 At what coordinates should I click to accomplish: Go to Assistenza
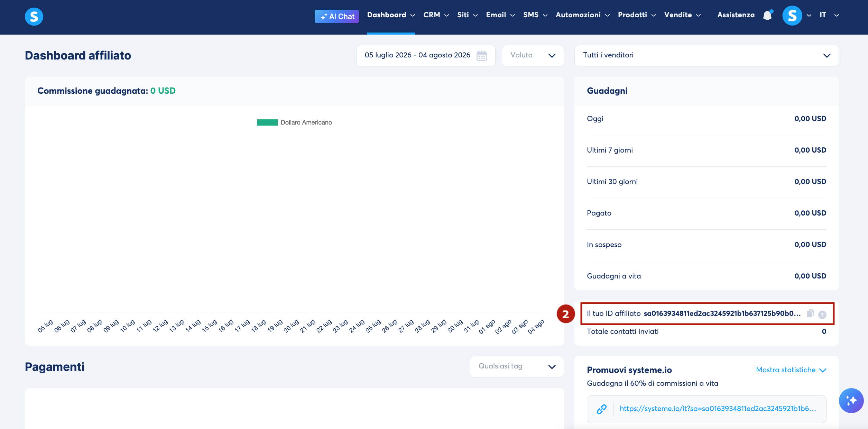click(x=736, y=15)
